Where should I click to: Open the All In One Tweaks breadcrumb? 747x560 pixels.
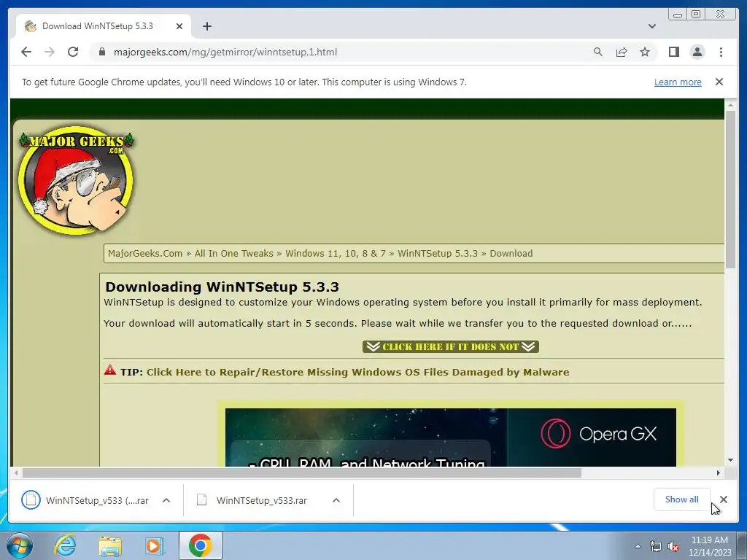tap(234, 253)
